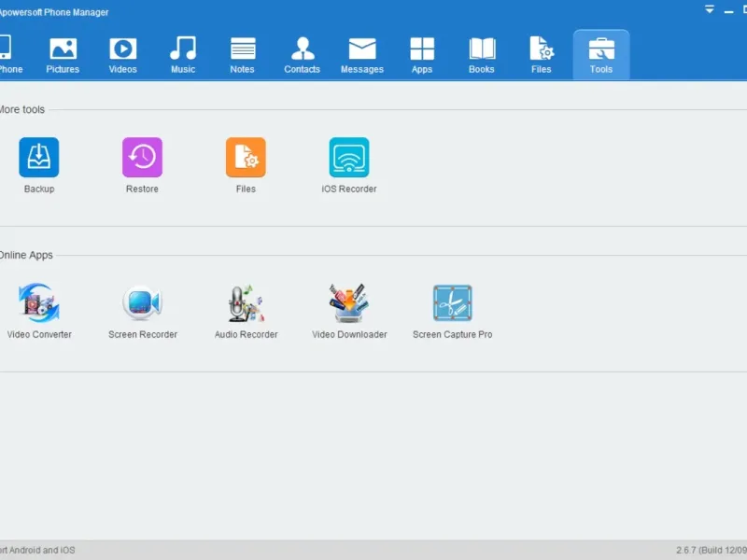Open the Pictures tab
This screenshot has height=560, width=747.
(63, 55)
